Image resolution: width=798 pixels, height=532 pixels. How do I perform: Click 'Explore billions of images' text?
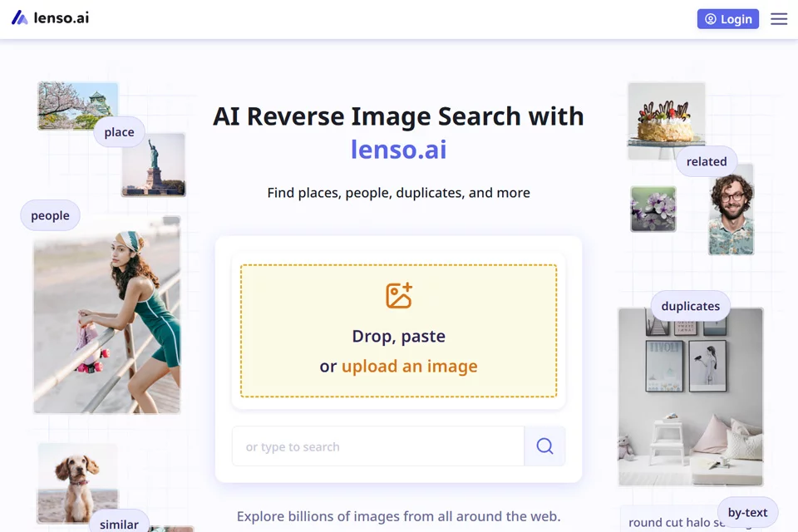point(398,516)
